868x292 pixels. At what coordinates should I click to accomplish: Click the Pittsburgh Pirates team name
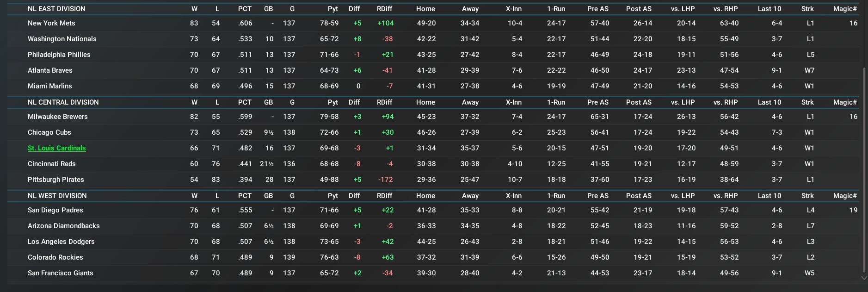point(55,180)
